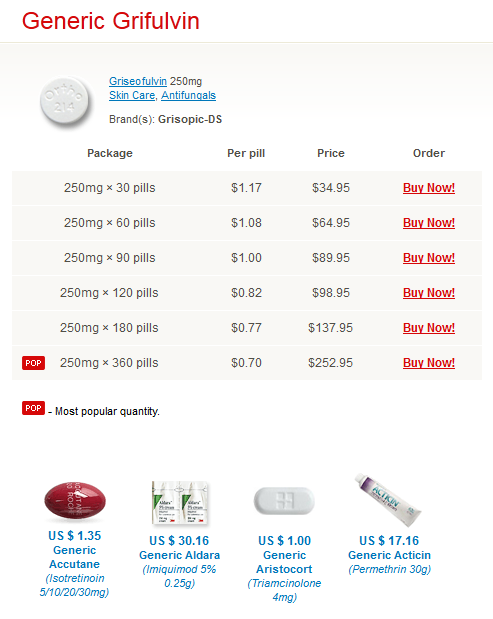This screenshot has width=493, height=619.
Task: Click the Acticin cream tube image
Action: point(388,500)
